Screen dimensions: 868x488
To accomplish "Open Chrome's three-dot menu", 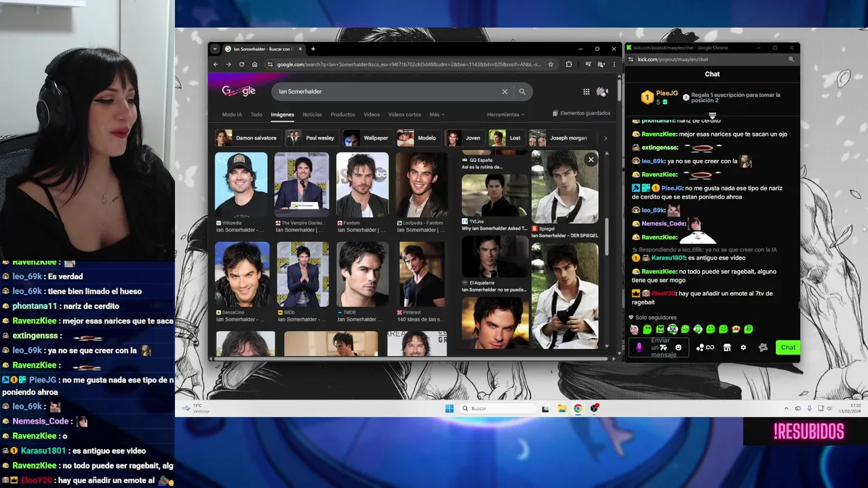I will (x=614, y=64).
